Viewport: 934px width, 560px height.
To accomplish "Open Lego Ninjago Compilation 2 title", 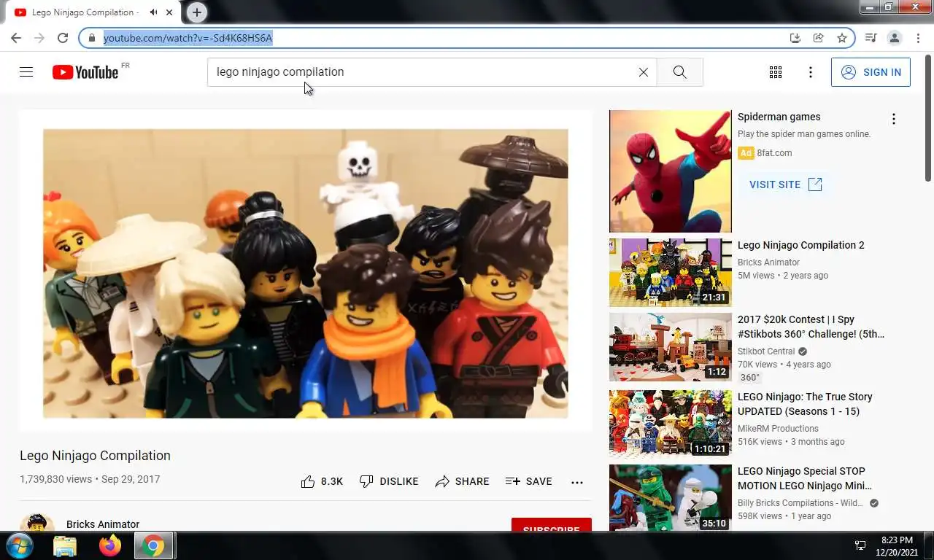I will 800,245.
